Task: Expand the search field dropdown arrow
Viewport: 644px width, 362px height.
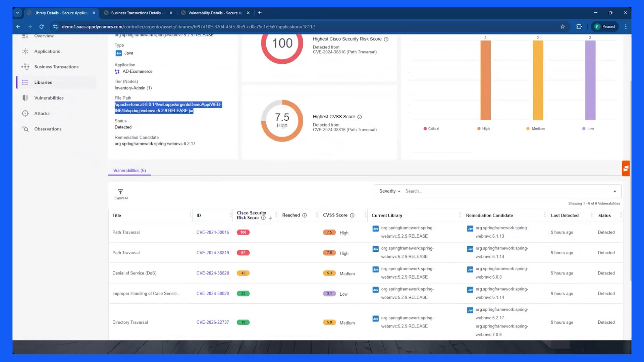Action: click(x=615, y=191)
